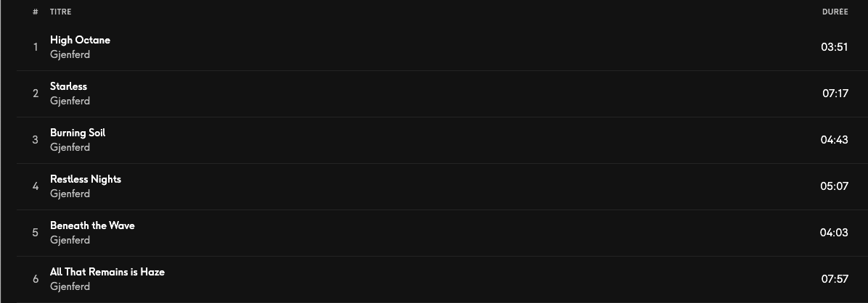Open artist Gjenferd under Starless
868x303 pixels.
(70, 101)
